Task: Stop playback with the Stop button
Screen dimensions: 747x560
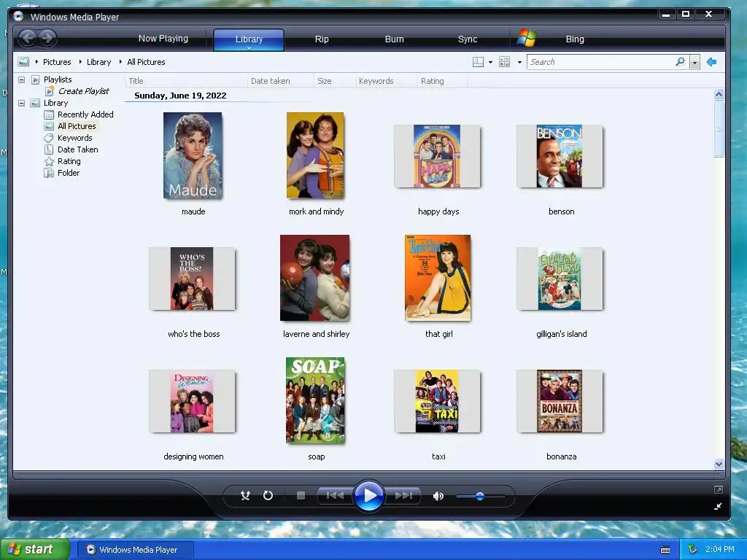Action: coord(301,496)
